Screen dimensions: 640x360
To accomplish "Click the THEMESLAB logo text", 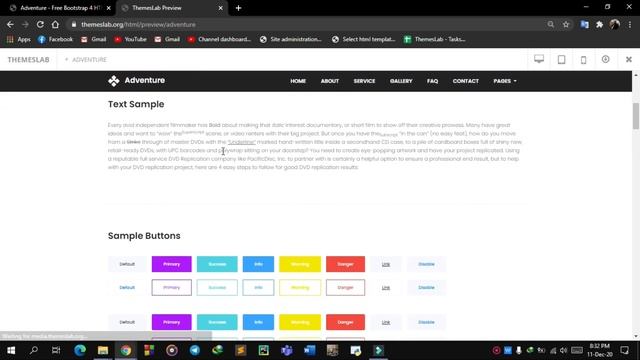I will tap(29, 60).
